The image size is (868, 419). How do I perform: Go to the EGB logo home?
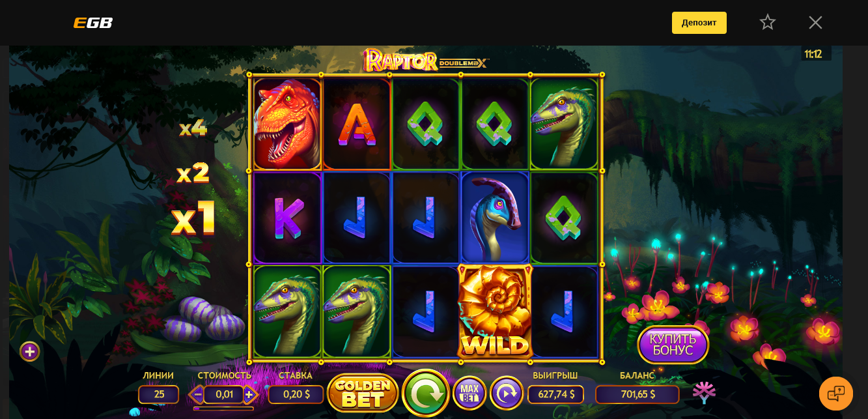[93, 23]
